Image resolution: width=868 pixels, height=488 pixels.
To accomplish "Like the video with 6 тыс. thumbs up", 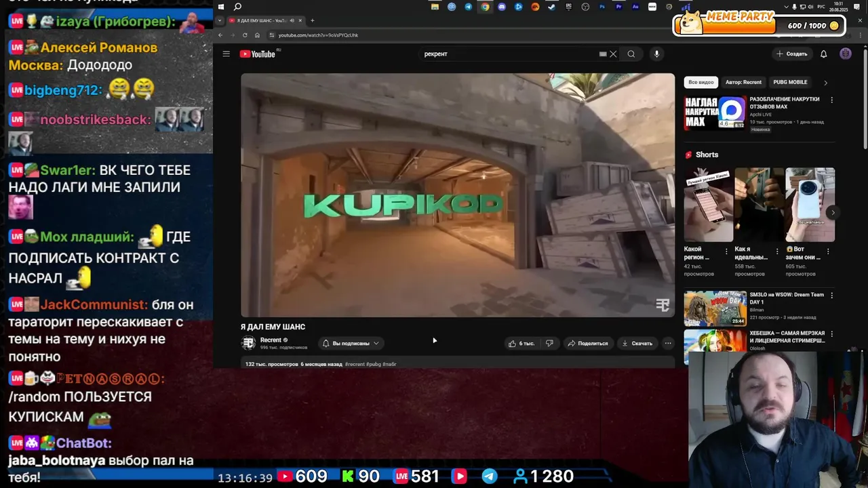I will tap(521, 343).
